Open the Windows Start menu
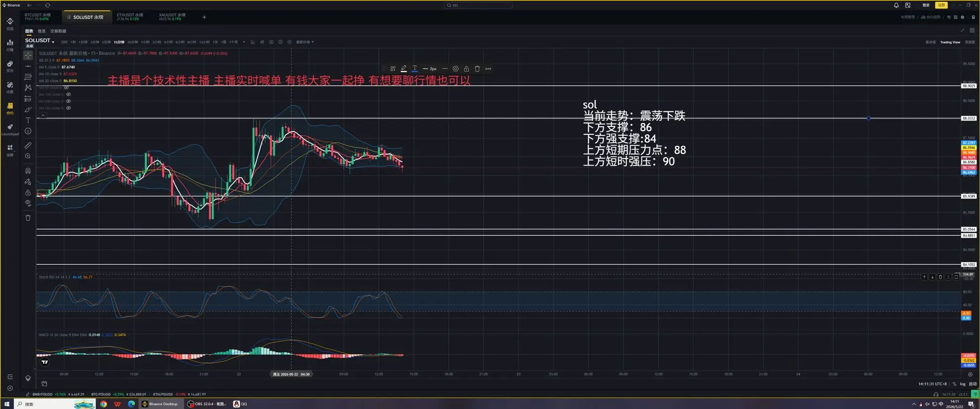Image resolution: width=980 pixels, height=409 pixels. click(x=7, y=404)
